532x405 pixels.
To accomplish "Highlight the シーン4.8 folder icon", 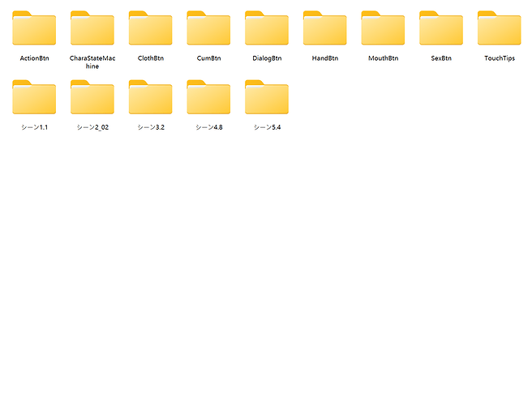I will pos(208,97).
